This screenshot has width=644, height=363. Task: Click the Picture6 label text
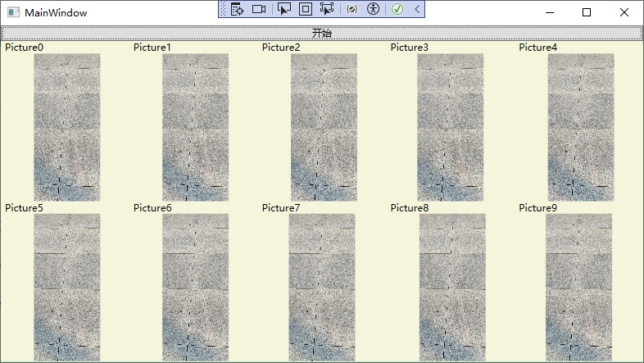pyautogui.click(x=152, y=208)
